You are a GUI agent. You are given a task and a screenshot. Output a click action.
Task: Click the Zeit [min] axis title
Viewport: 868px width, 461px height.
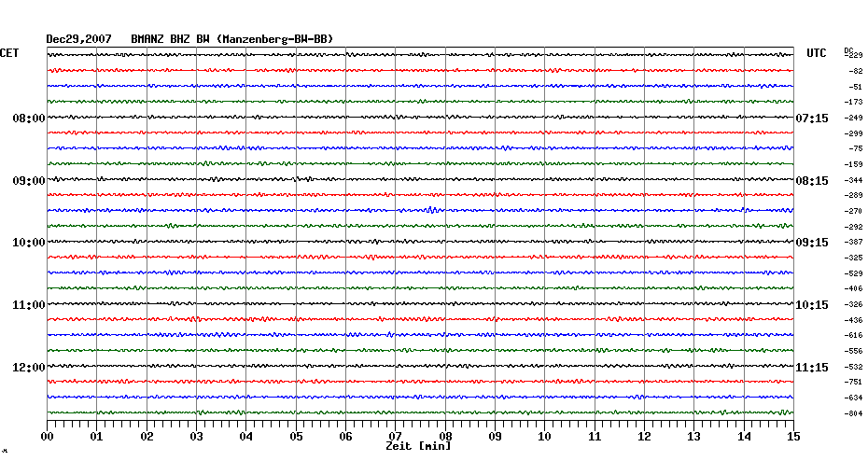(x=418, y=446)
